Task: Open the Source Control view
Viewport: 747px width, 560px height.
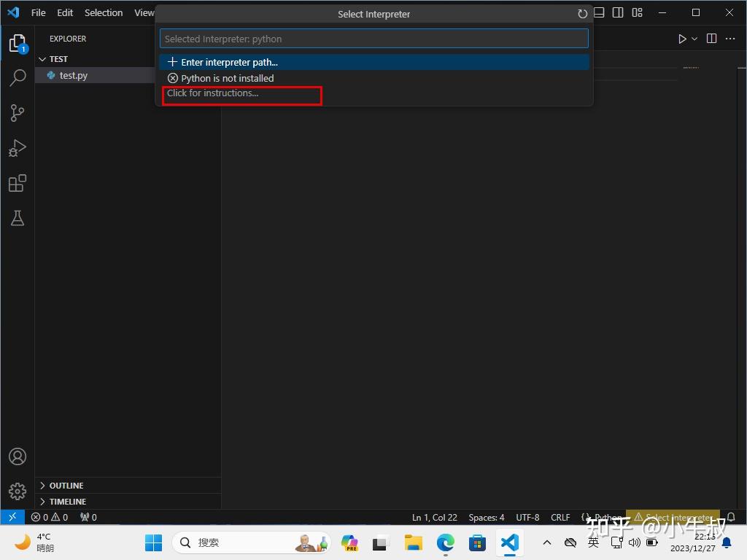Action: tap(18, 113)
